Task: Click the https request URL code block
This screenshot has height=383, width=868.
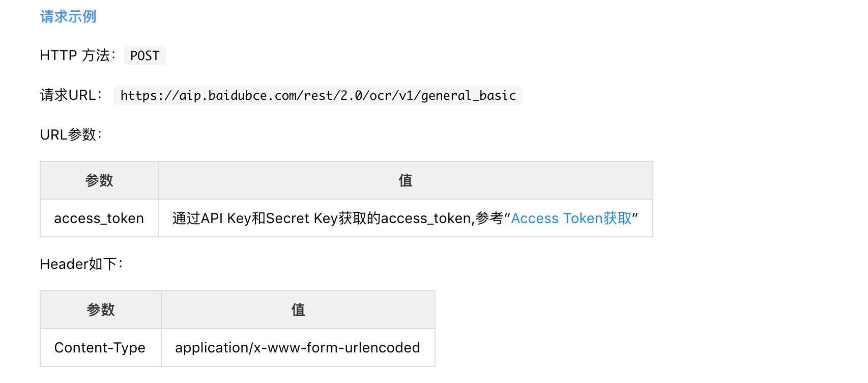Action: (317, 96)
